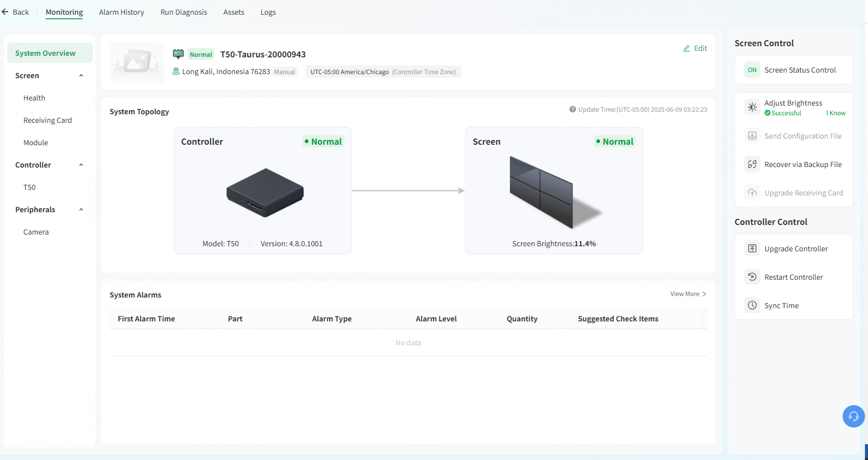
Task: Click the location pin icon by Long Kali
Action: point(176,71)
